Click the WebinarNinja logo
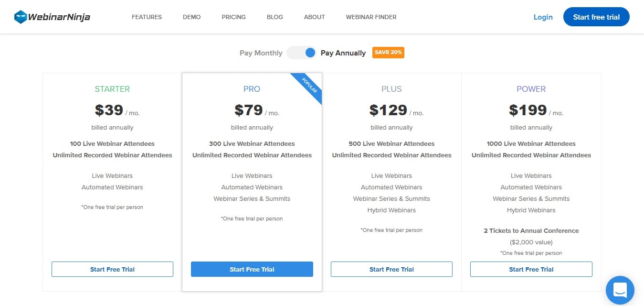644x306 pixels. click(x=52, y=17)
